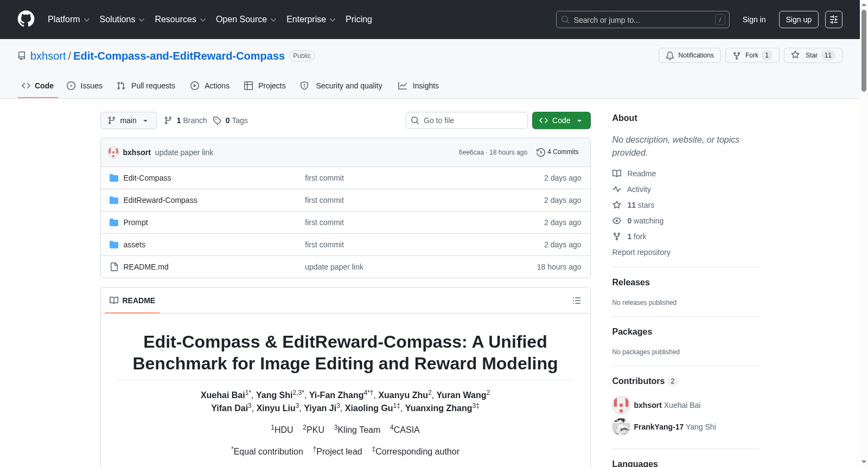
Task: Click the Packages heading link
Action: (632, 331)
